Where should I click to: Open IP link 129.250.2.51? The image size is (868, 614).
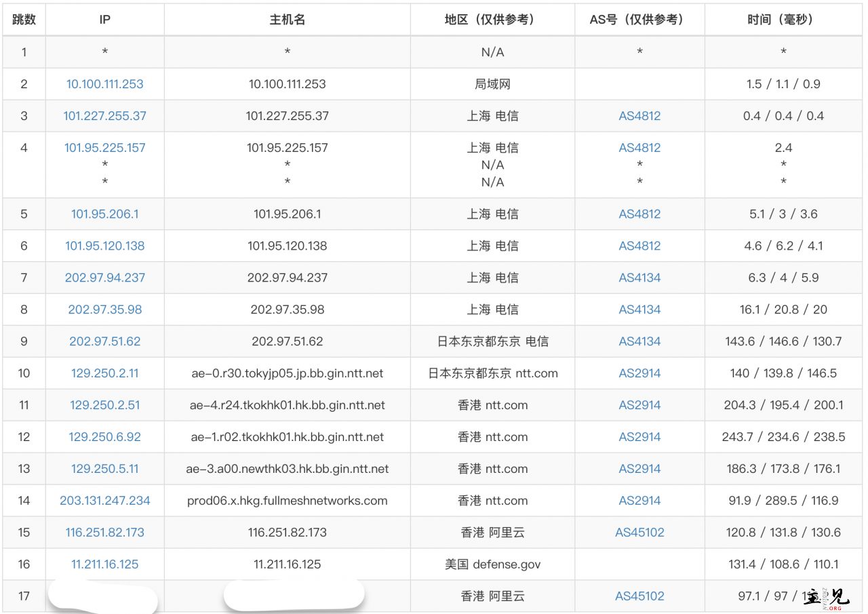(105, 405)
